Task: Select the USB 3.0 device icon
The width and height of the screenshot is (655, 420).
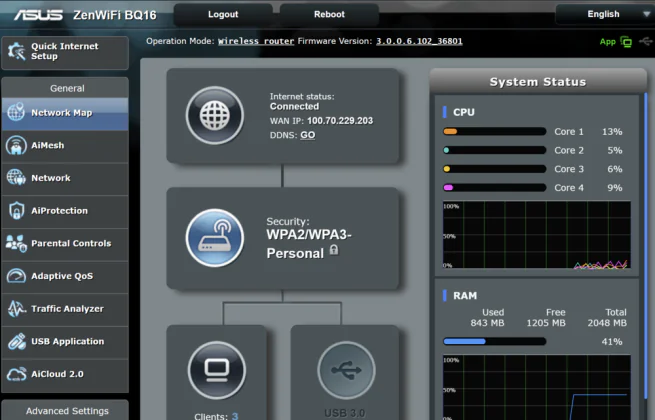Action: click(346, 370)
